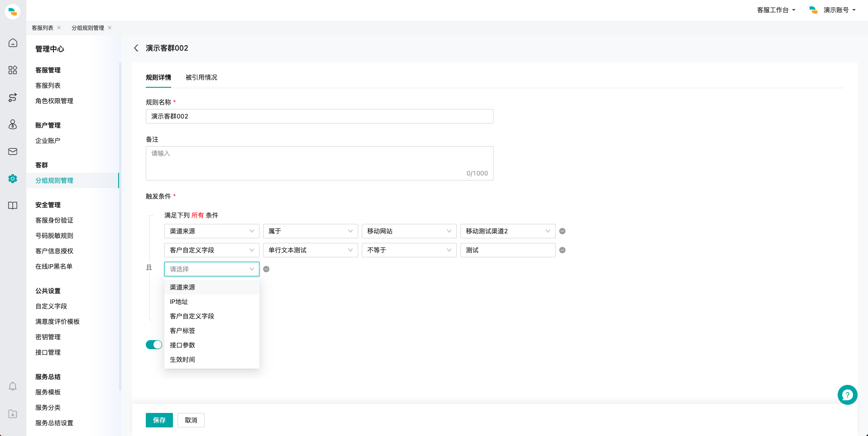Switch to the 被引用情况 tab
Screen dimensions: 868x436
click(201, 77)
